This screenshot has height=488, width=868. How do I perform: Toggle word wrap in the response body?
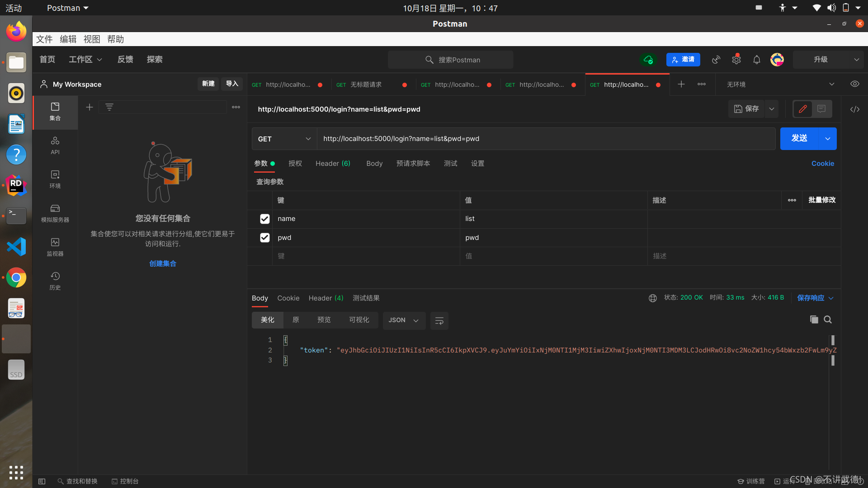439,320
